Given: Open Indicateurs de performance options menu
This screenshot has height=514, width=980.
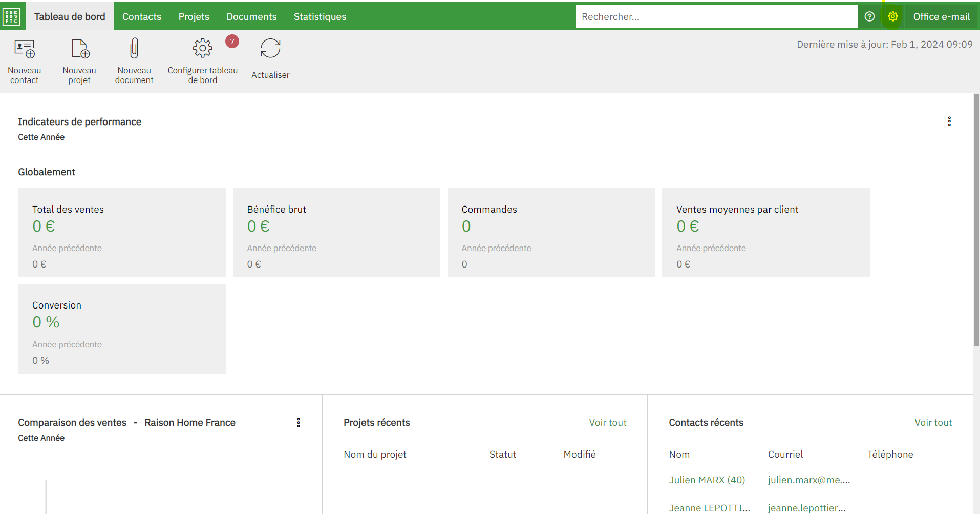Looking at the screenshot, I should (x=949, y=121).
